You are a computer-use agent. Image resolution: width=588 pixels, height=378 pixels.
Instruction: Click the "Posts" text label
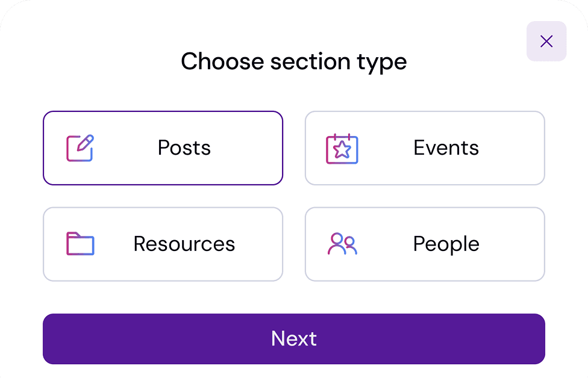click(x=184, y=148)
